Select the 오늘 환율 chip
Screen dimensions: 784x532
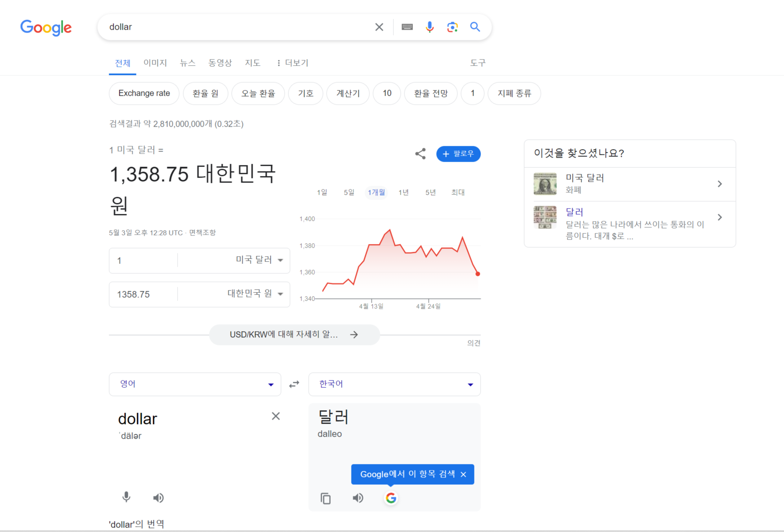(258, 93)
